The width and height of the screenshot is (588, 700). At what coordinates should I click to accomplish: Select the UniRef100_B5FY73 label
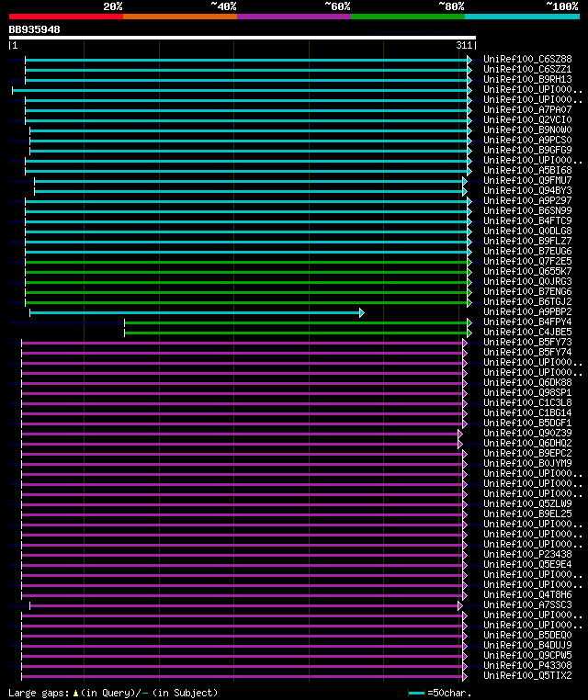tap(527, 342)
